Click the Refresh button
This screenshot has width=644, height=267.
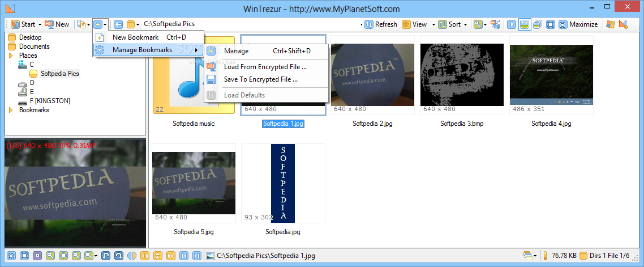tap(381, 24)
